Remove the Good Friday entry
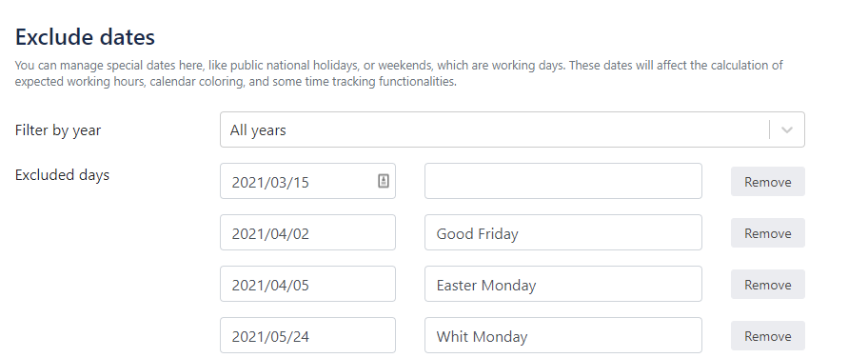 pyautogui.click(x=767, y=233)
